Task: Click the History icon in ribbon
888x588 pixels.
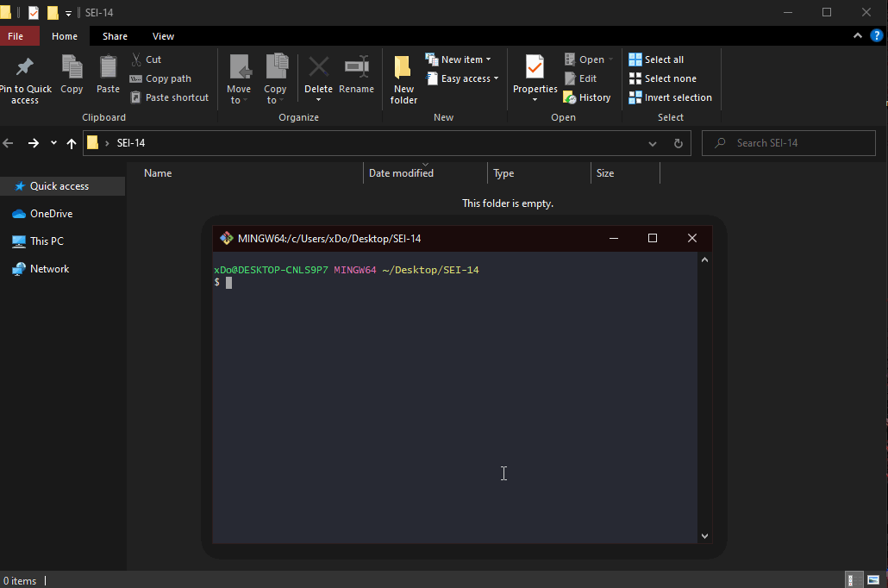Action: (569, 97)
